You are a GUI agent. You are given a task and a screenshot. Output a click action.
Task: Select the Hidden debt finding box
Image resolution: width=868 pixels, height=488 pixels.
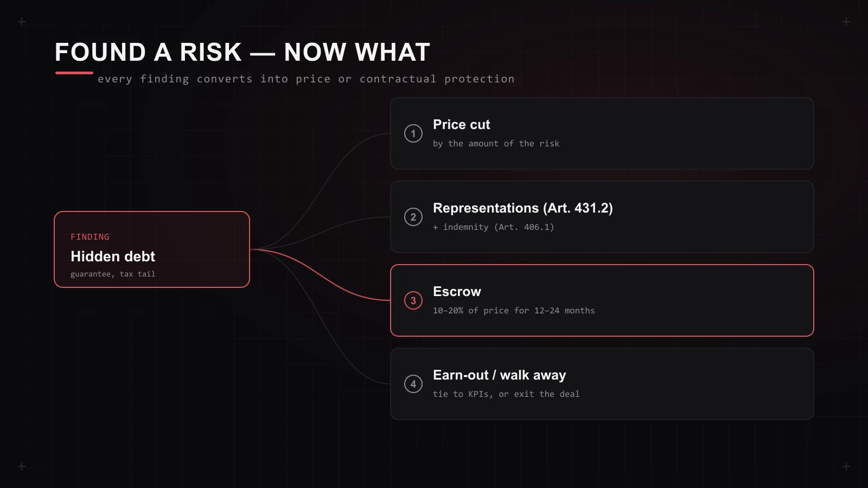pyautogui.click(x=152, y=249)
